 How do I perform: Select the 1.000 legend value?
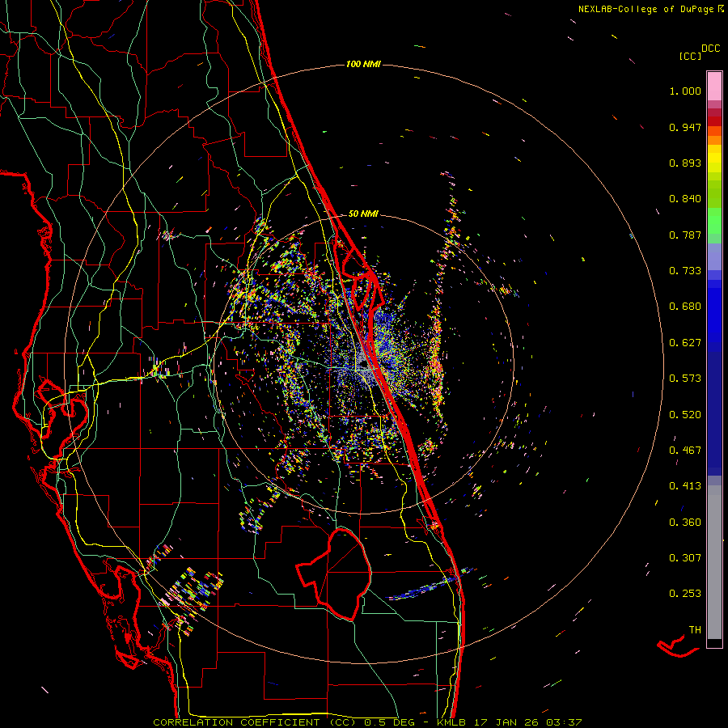point(685,91)
